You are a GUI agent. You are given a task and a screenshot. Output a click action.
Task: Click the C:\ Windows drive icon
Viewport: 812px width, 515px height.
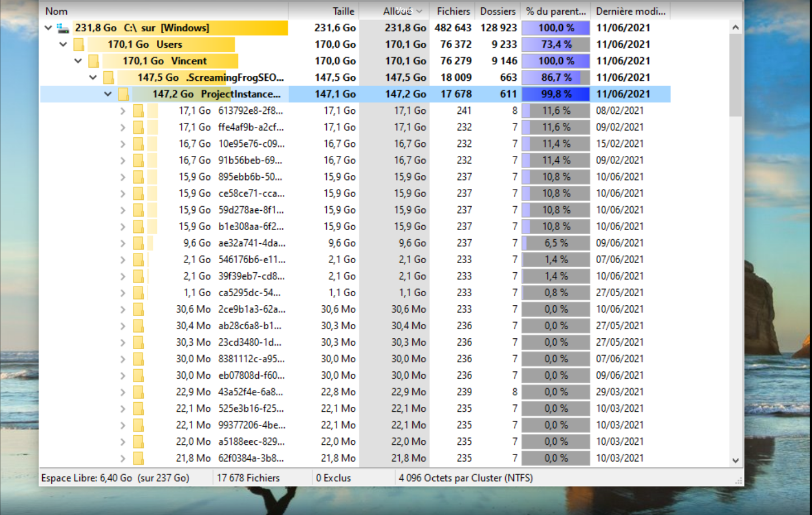(x=63, y=28)
